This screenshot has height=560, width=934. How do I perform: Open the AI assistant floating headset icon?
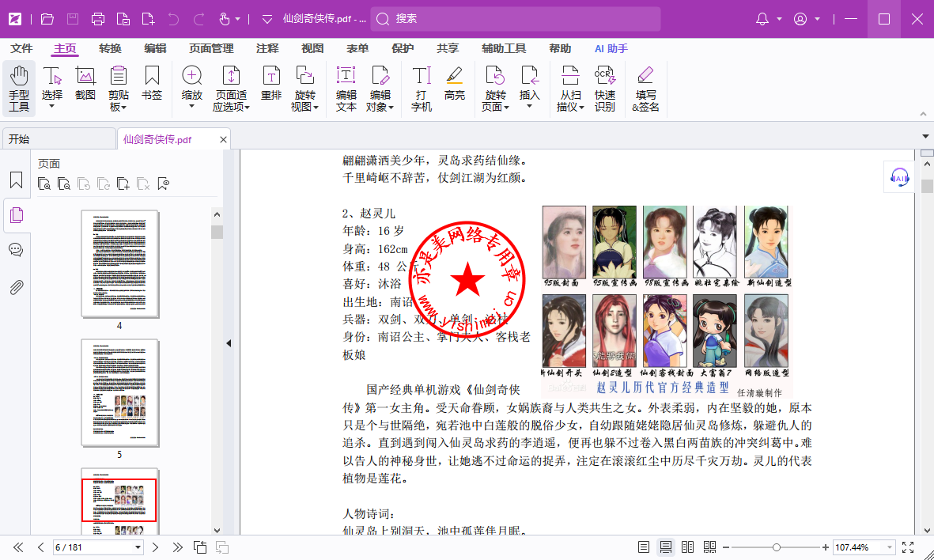point(899,177)
